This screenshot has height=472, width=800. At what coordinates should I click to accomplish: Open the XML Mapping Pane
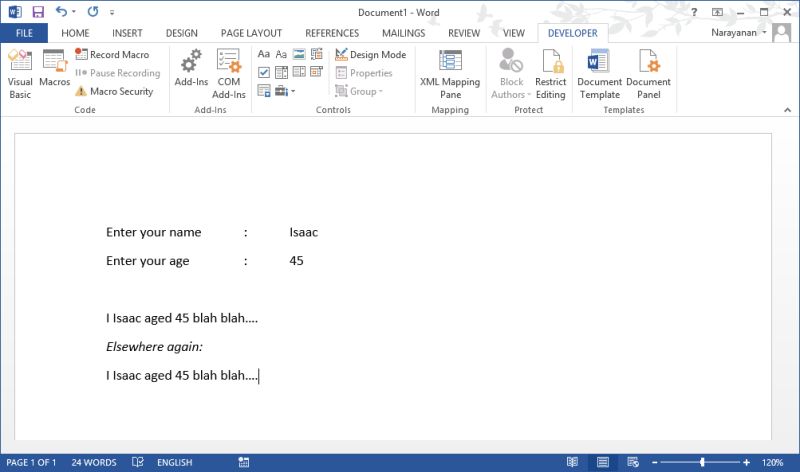450,74
